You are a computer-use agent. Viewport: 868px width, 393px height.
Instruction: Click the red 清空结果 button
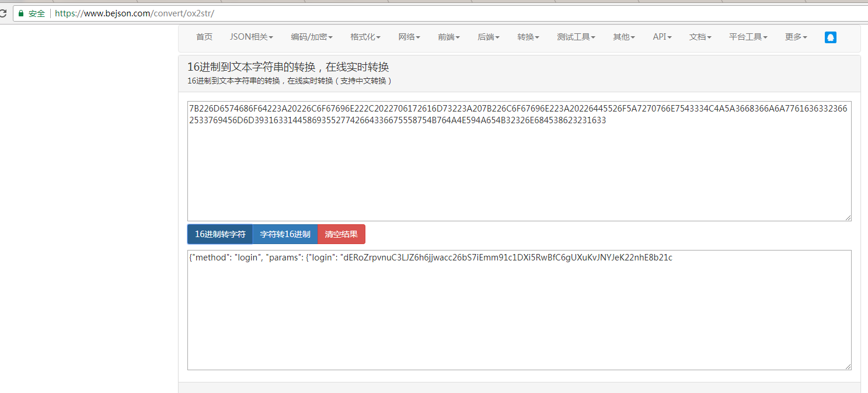point(341,234)
